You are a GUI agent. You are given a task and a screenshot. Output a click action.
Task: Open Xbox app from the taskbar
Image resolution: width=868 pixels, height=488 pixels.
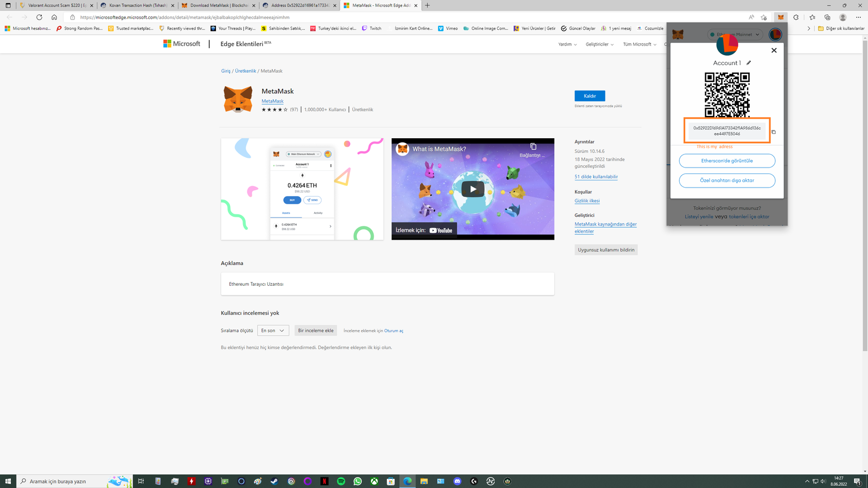pos(374,481)
